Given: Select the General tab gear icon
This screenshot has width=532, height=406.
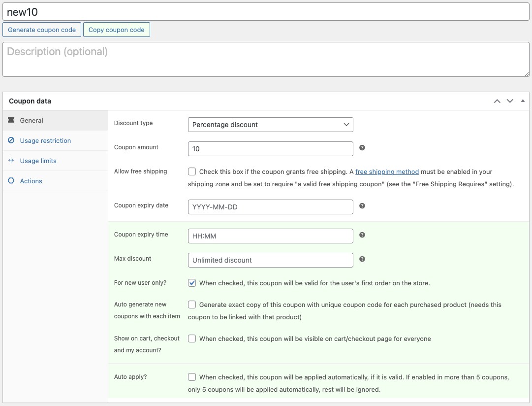Looking at the screenshot, I should [10, 120].
